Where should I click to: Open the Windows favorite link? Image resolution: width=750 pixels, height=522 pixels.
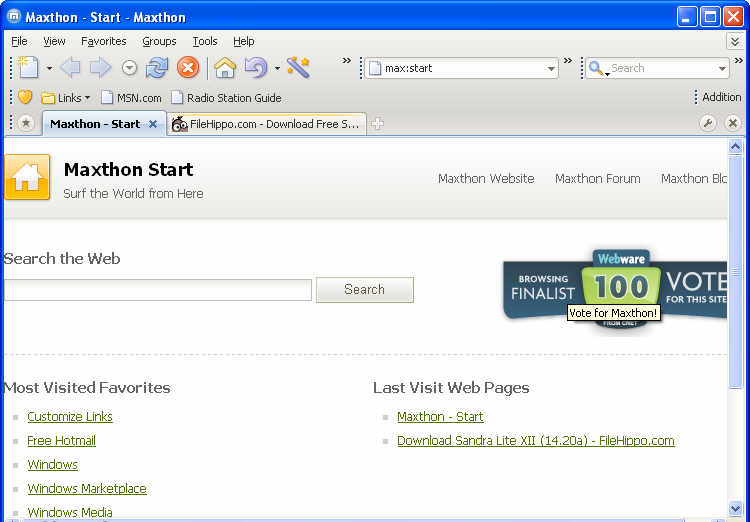click(x=52, y=465)
